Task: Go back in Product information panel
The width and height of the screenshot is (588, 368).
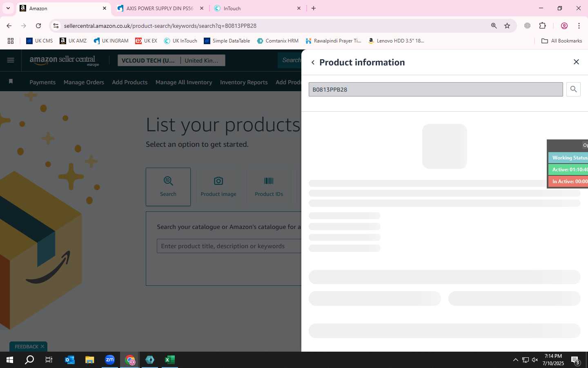Action: pyautogui.click(x=313, y=63)
